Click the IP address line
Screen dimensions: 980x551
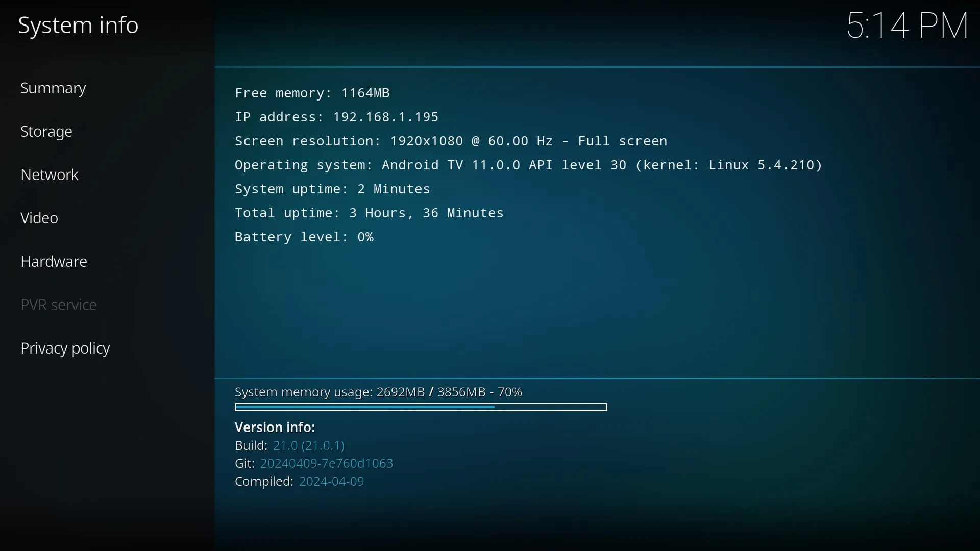[336, 117]
